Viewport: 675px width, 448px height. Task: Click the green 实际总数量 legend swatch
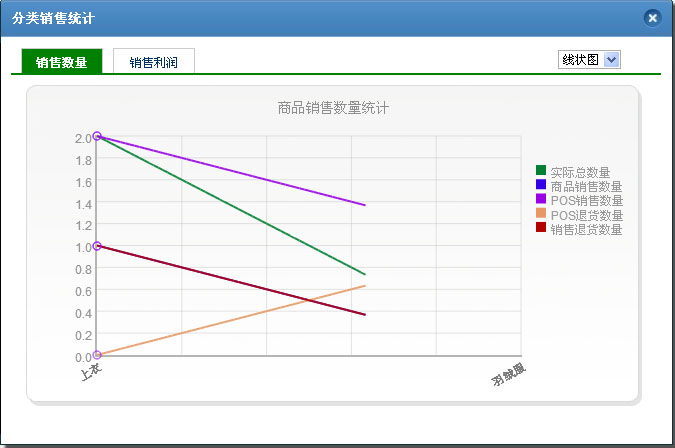coord(541,171)
